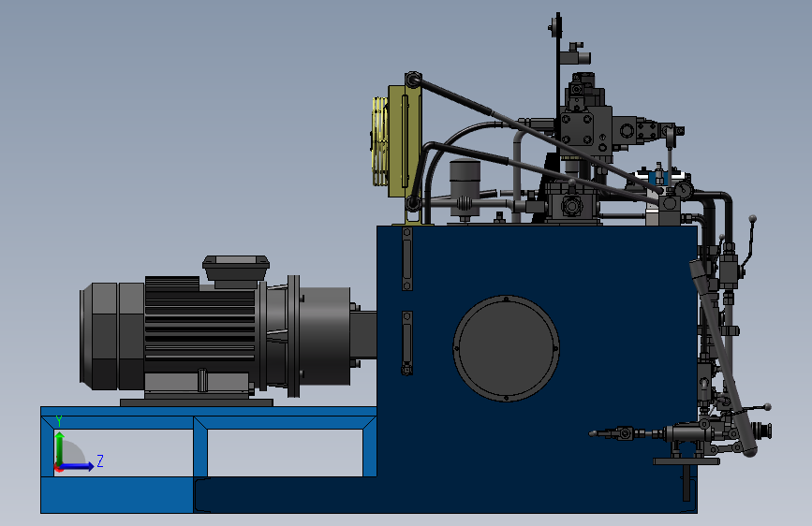The width and height of the screenshot is (812, 526).
Task: Select the motor mounting foot plate
Action: click(x=197, y=402)
